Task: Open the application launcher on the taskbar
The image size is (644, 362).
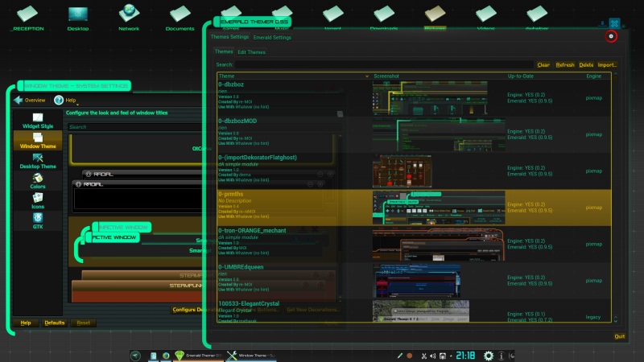Action: pos(135,356)
